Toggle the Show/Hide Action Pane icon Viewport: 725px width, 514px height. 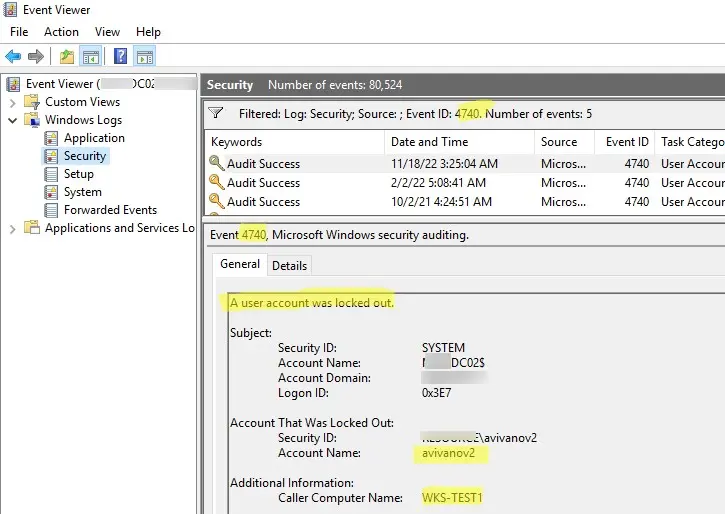pos(144,56)
